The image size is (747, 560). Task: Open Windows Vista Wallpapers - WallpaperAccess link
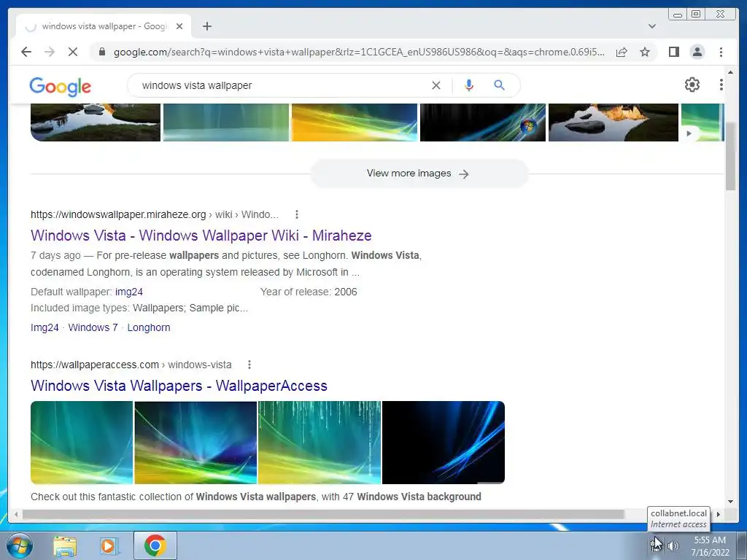[179, 386]
